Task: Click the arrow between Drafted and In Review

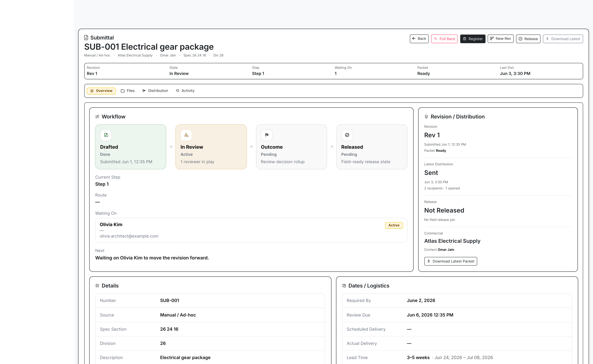Action: tap(171, 147)
